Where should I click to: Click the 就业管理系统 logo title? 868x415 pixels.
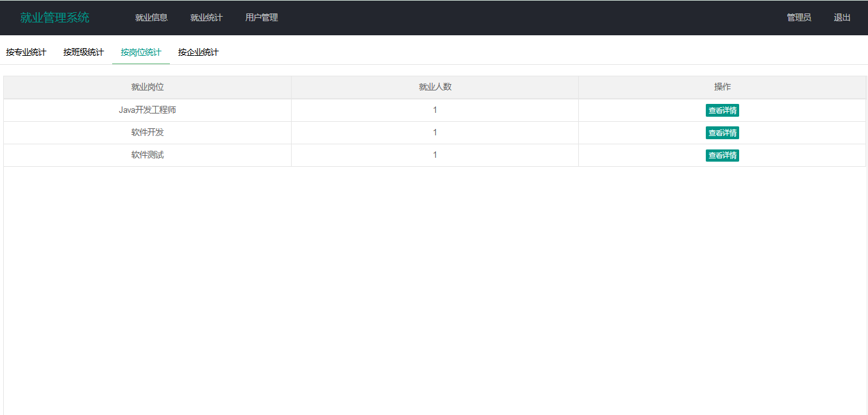[54, 18]
